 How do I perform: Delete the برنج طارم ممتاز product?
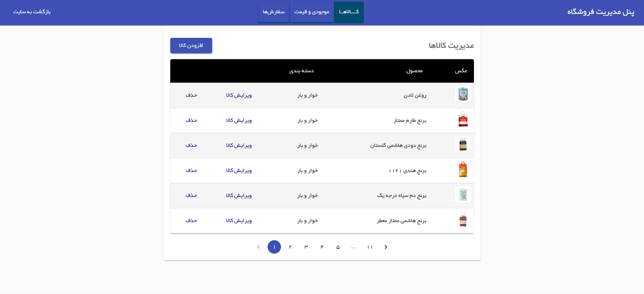coord(191,120)
